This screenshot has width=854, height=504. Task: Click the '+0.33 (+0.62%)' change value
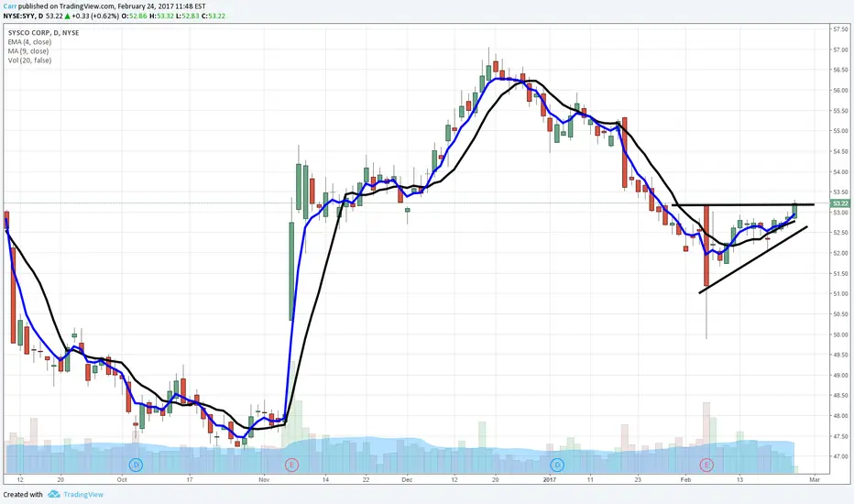pyautogui.click(x=95, y=16)
